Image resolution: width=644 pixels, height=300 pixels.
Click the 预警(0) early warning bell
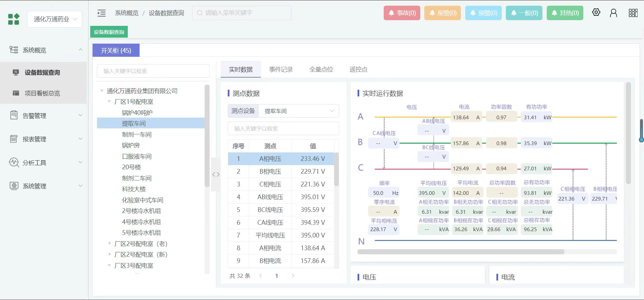(483, 13)
